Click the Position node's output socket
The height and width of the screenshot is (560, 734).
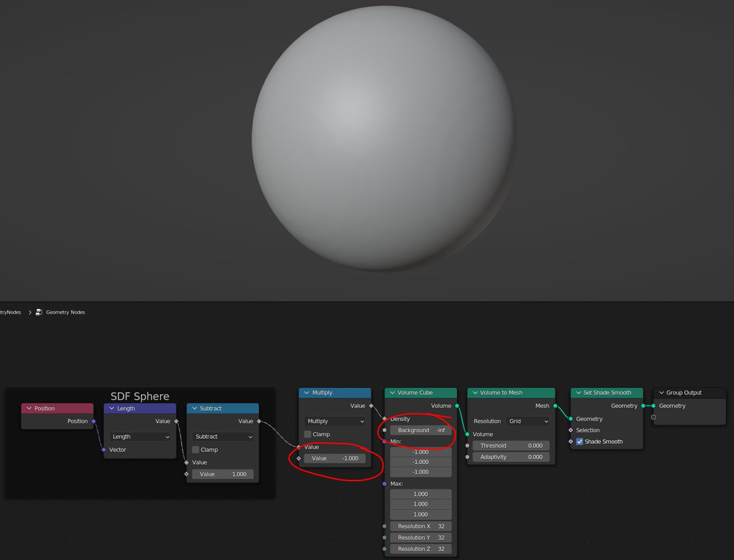pos(94,421)
